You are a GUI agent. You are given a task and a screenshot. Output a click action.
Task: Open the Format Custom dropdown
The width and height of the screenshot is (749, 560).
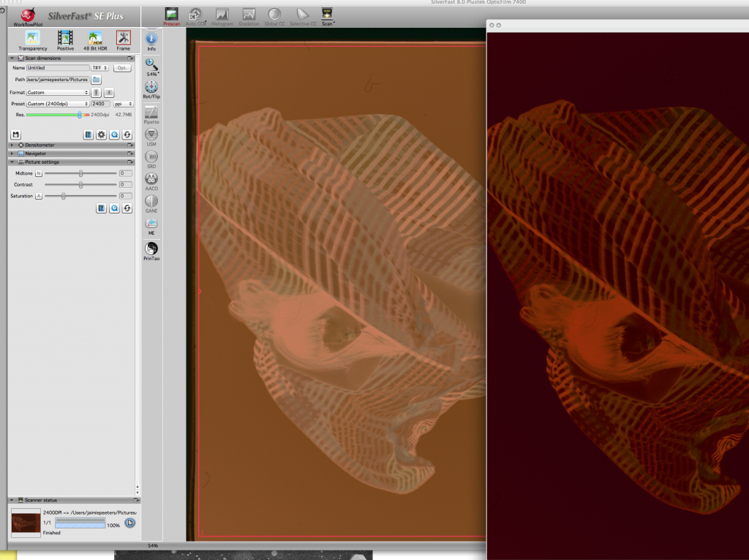coord(57,93)
